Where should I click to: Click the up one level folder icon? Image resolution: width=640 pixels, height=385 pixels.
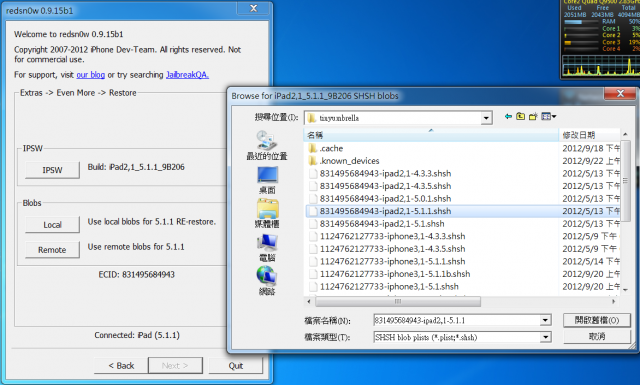(520, 117)
